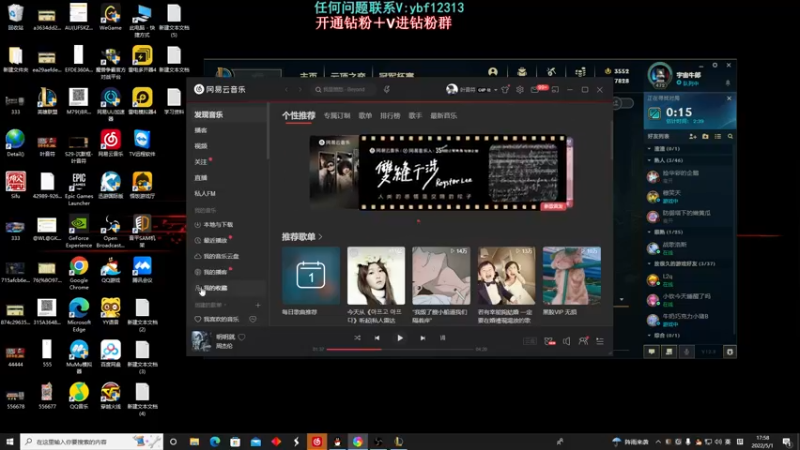
Task: Switch to the 歌手 tab
Action: tap(415, 116)
